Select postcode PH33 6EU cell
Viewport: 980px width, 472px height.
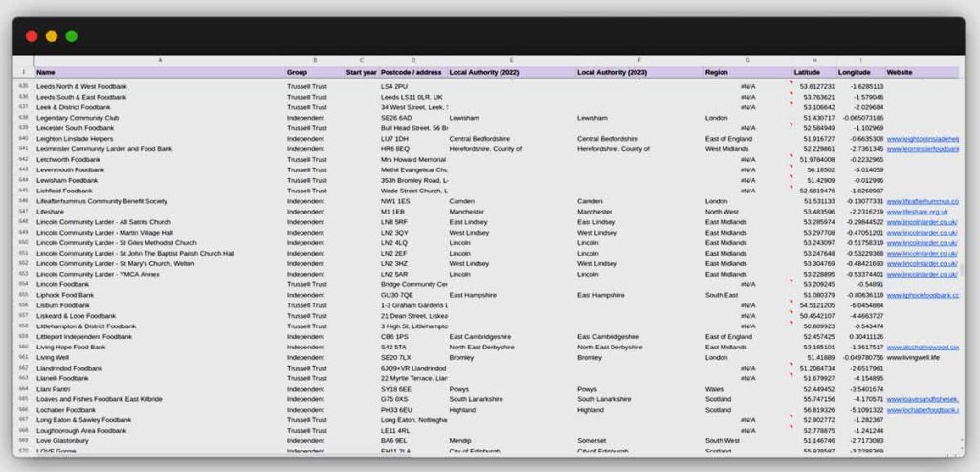pos(413,410)
